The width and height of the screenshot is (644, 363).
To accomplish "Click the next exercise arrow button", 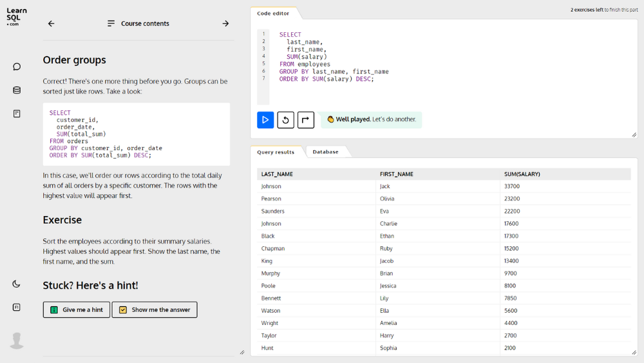I will pos(305,120).
